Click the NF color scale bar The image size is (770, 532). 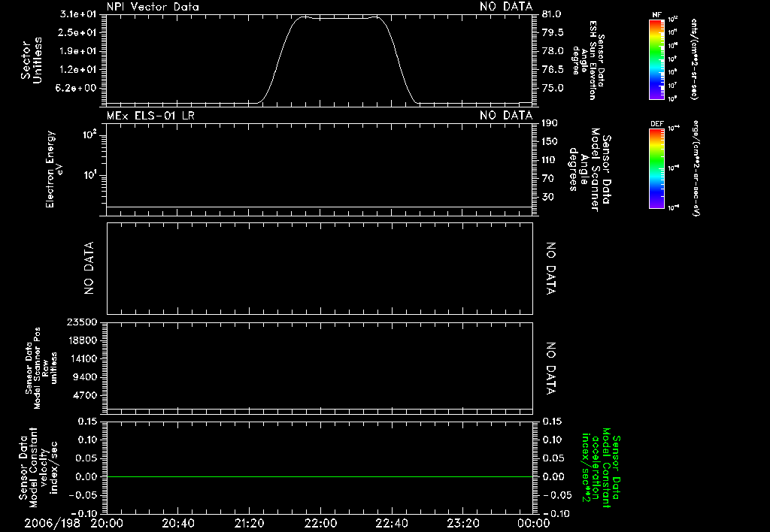click(x=656, y=59)
